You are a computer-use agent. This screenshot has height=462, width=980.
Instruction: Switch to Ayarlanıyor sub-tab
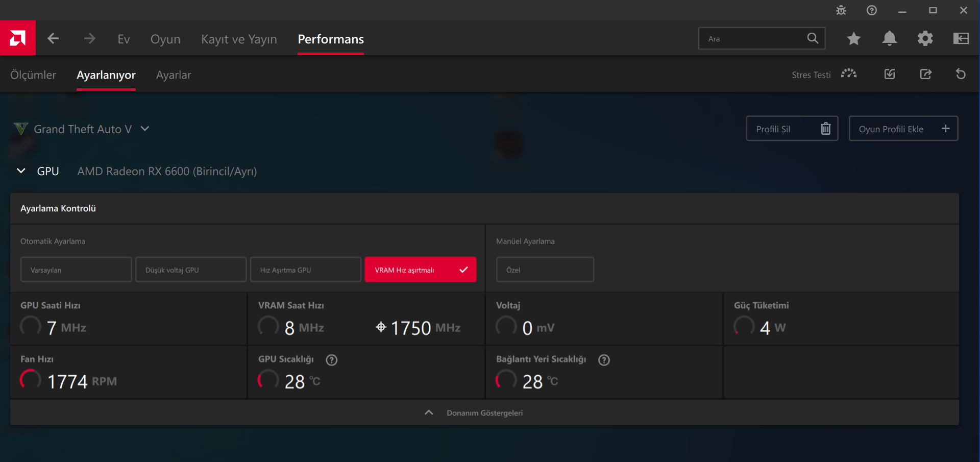click(106, 75)
